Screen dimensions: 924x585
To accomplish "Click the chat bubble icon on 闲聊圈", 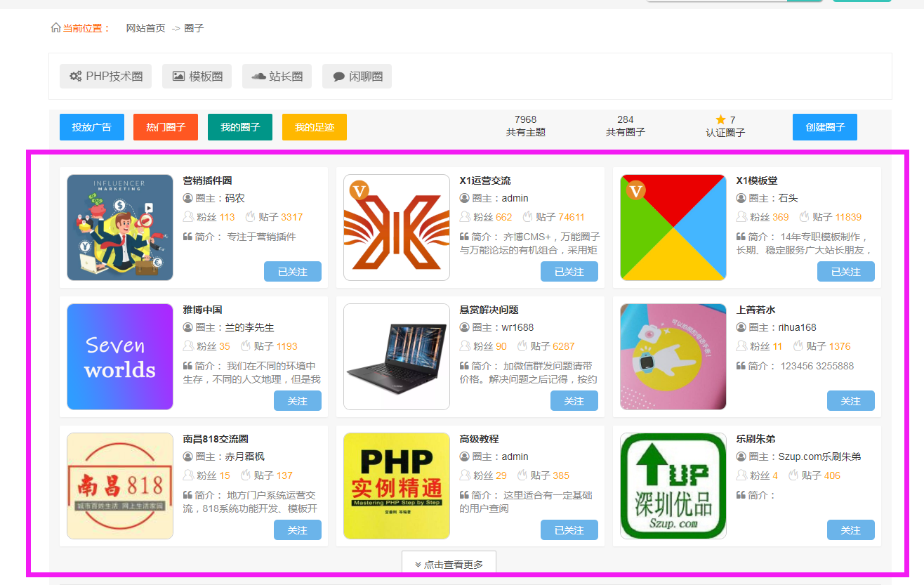I will [338, 77].
